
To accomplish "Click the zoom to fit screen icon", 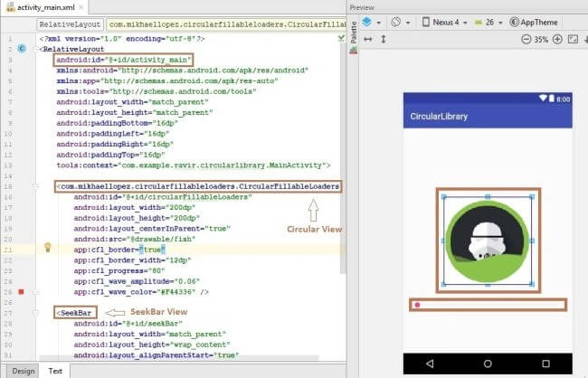I will coord(573,39).
